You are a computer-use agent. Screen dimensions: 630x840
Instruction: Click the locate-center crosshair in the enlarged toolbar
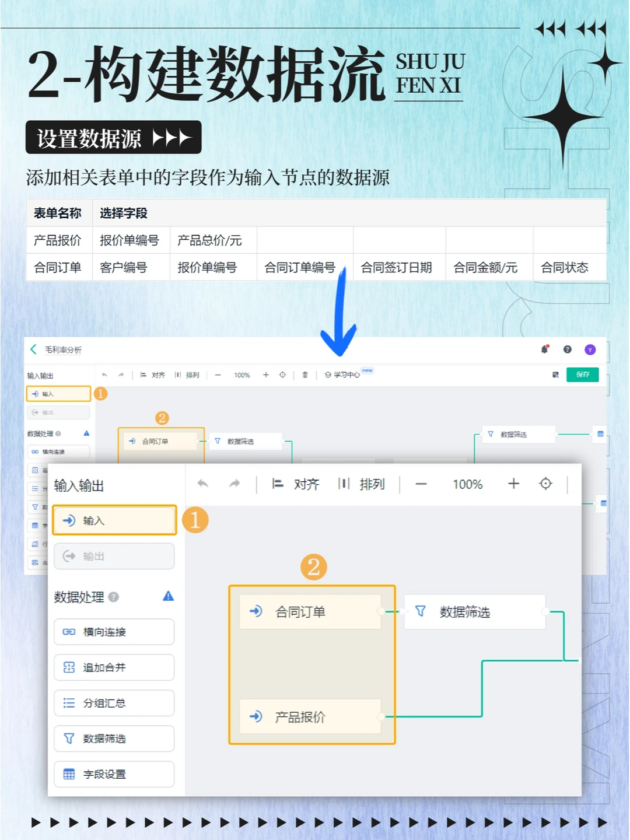tap(545, 484)
